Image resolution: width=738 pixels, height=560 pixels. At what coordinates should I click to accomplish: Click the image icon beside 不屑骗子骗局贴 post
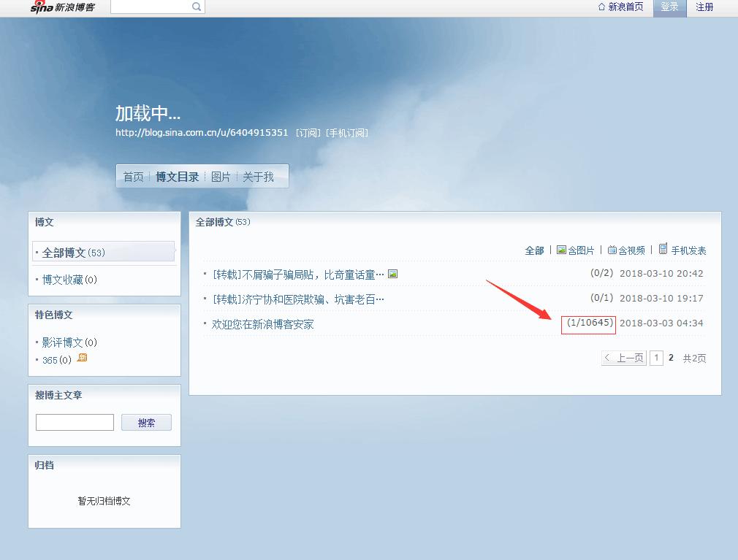pos(392,274)
